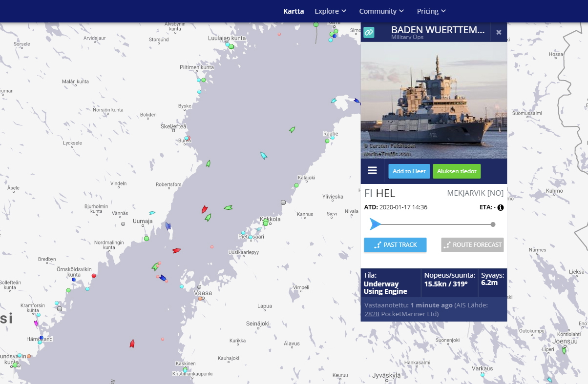Click the speed value 15.5kn / 319°
Viewport: 588px width, 384px height.
point(446,283)
